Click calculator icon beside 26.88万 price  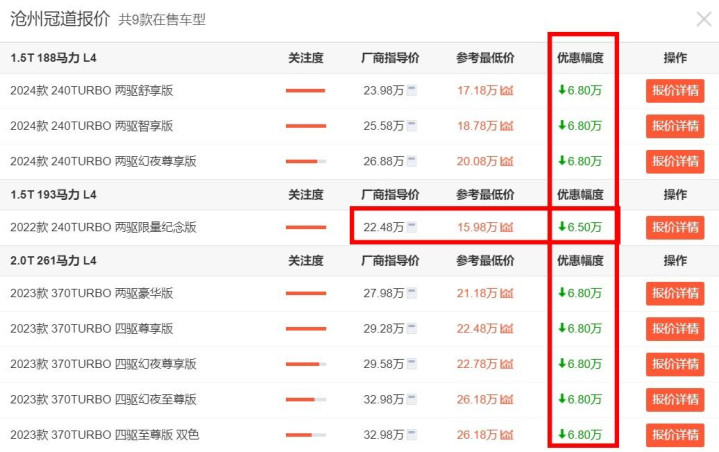pos(412,161)
